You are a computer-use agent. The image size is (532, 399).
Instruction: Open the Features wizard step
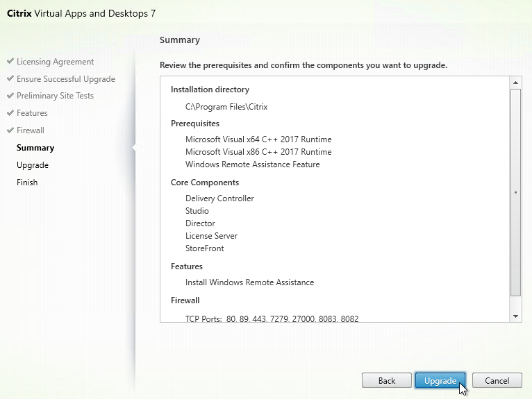tap(32, 113)
